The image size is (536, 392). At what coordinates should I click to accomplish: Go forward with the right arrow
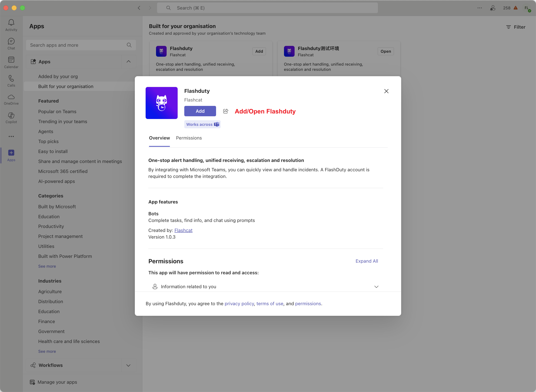point(150,8)
